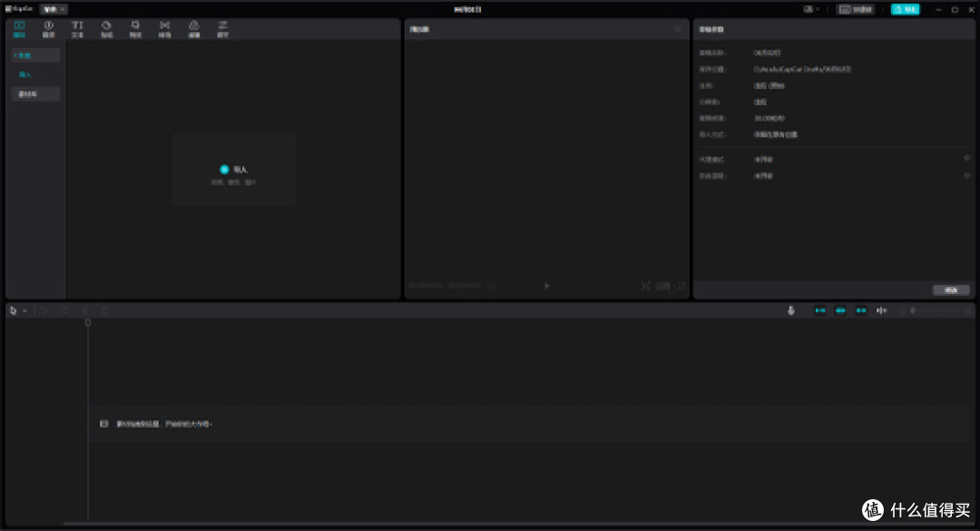Open the select tool mode dropdown arrow
This screenshot has width=980, height=531.
tap(25, 310)
